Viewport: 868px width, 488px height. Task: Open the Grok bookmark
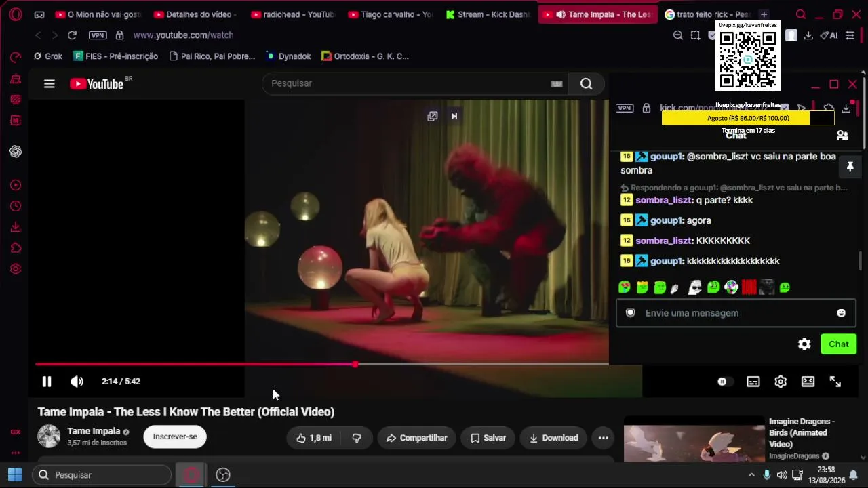coord(48,56)
